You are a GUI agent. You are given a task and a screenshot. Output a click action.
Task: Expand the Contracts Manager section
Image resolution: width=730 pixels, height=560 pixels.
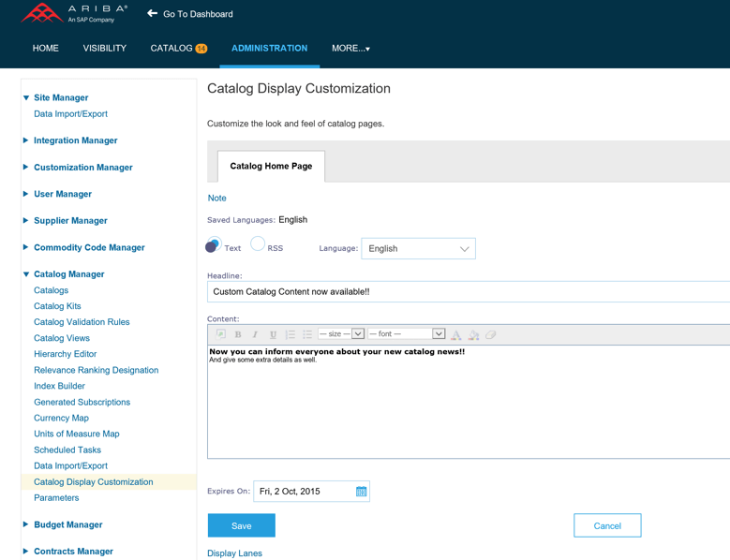tap(25, 552)
